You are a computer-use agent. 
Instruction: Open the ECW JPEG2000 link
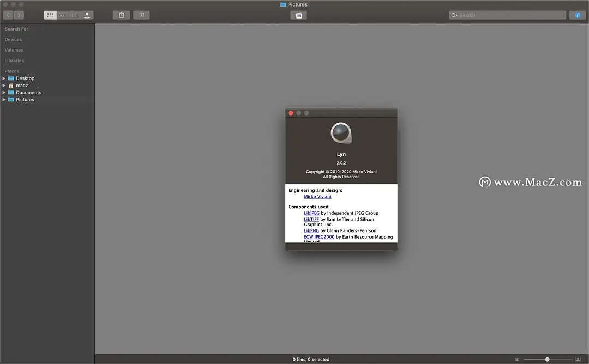click(319, 237)
